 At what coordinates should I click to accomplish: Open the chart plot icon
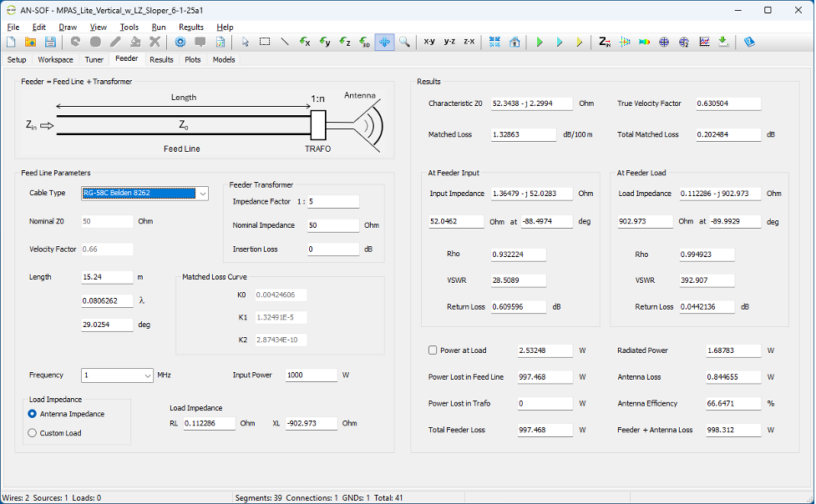pyautogui.click(x=704, y=42)
